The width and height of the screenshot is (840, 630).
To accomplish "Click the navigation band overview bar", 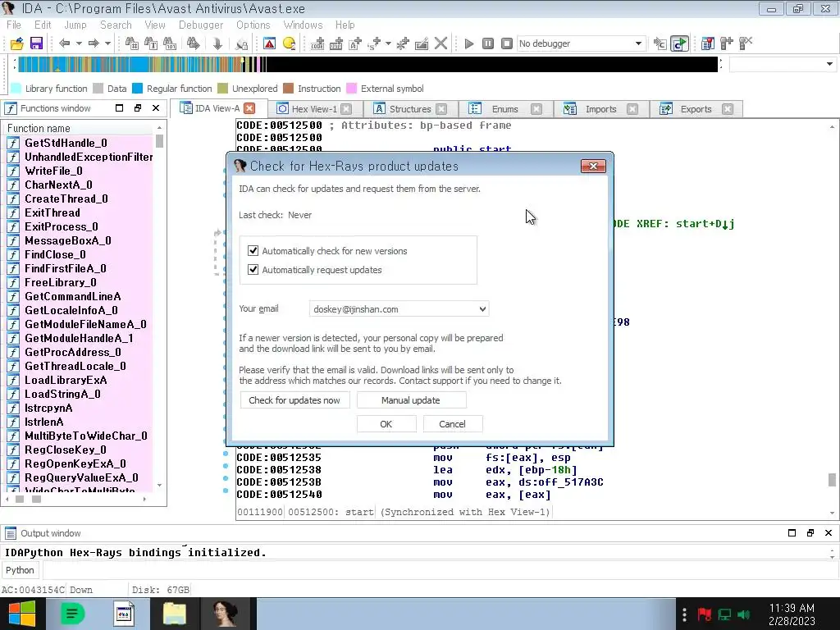I will pyautogui.click(x=367, y=64).
